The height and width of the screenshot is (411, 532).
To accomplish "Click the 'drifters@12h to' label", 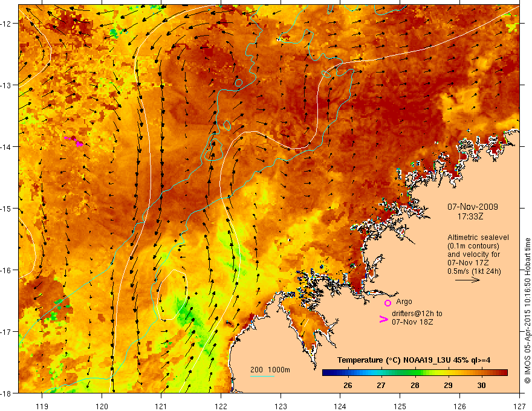I will tap(417, 314).
